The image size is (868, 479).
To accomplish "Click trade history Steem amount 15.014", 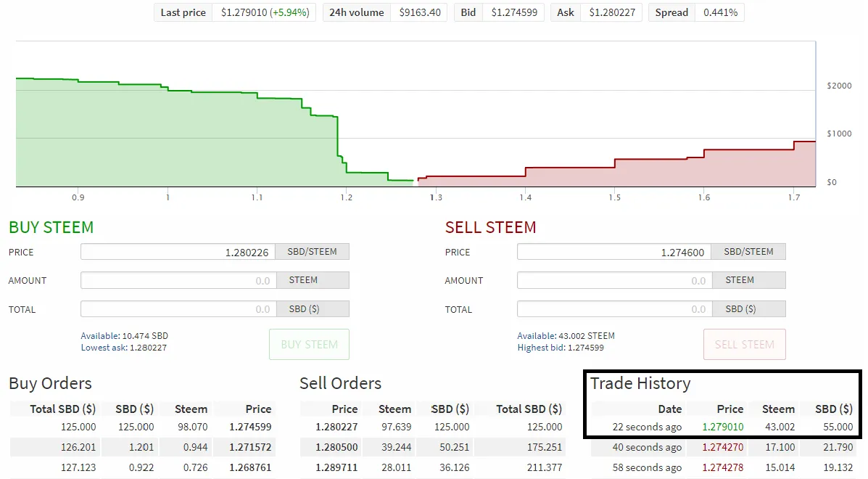I will point(780,467).
